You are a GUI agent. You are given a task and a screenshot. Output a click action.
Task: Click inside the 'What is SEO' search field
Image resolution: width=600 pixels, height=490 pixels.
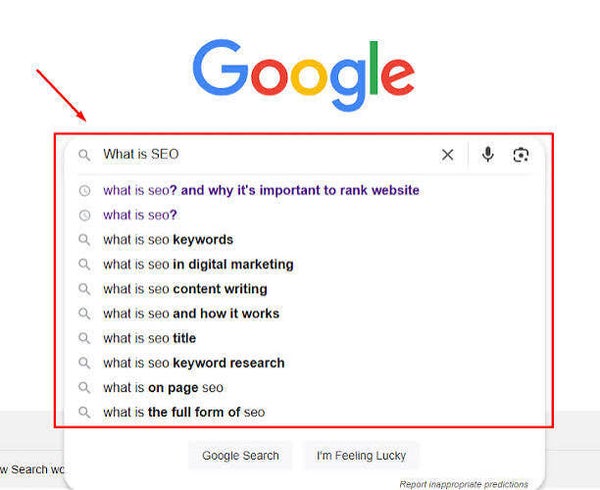coord(268,155)
